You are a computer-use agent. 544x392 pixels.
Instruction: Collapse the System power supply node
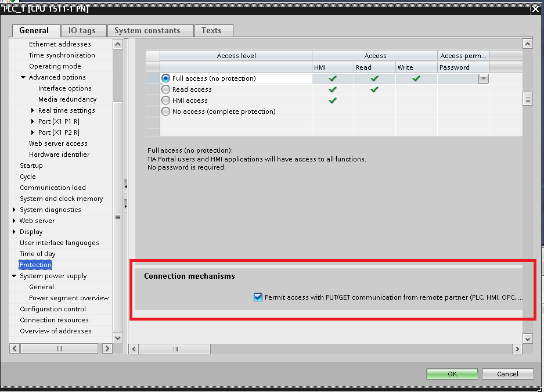14,276
